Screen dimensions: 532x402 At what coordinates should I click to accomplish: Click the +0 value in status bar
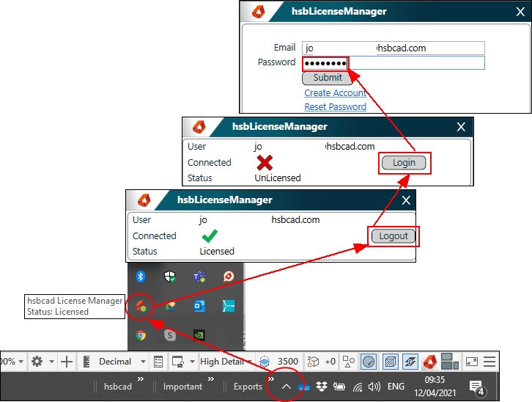pyautogui.click(x=330, y=362)
